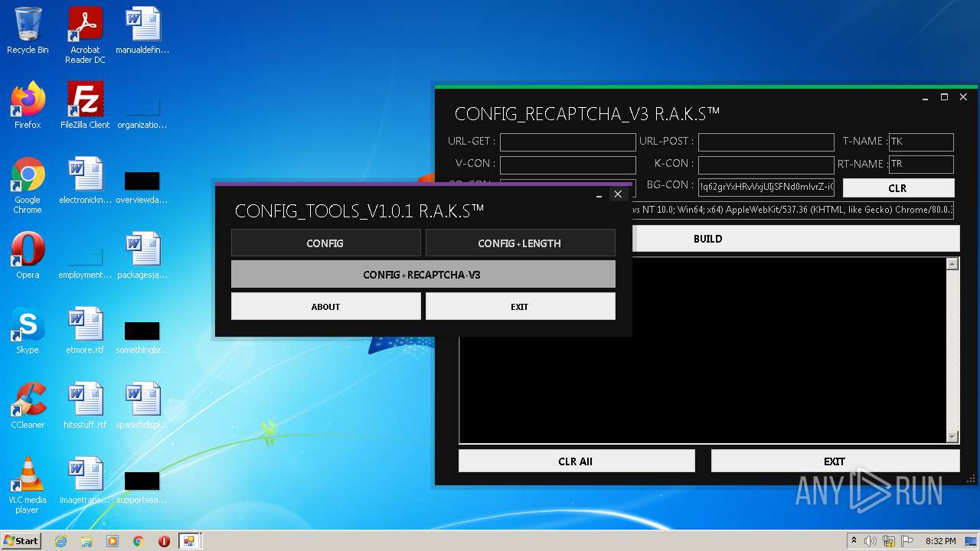Screen dimensions: 980x551
Task: Focus the K-CON input field
Action: [766, 165]
